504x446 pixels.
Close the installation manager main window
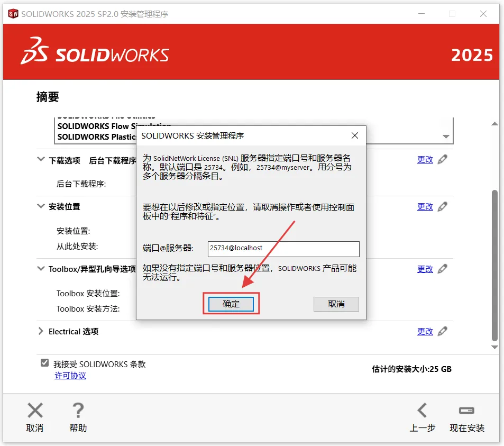(483, 14)
